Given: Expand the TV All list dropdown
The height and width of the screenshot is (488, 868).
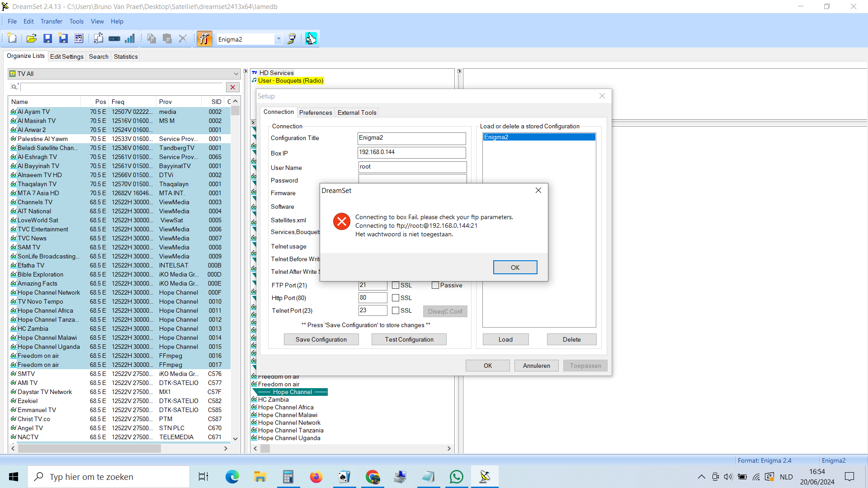Looking at the screenshot, I should pyautogui.click(x=236, y=74).
